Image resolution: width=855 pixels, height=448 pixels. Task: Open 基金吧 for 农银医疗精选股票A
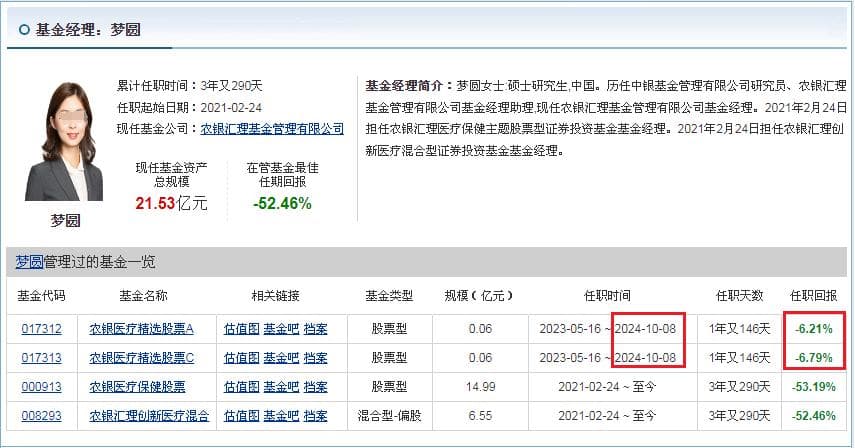pos(280,329)
